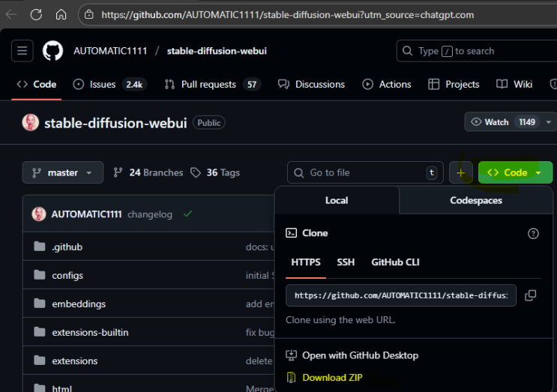Click the commit author avatar image
The width and height of the screenshot is (557, 392).
(x=39, y=214)
